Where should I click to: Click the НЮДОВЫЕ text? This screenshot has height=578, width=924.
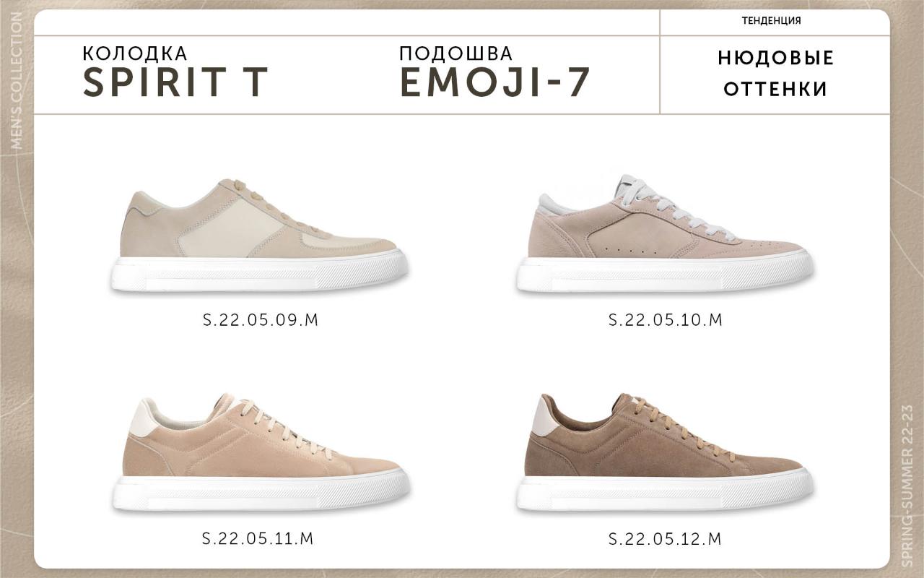[775, 59]
